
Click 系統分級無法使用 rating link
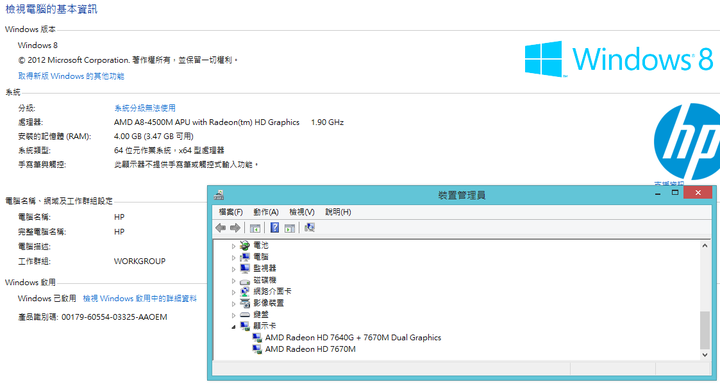point(145,108)
